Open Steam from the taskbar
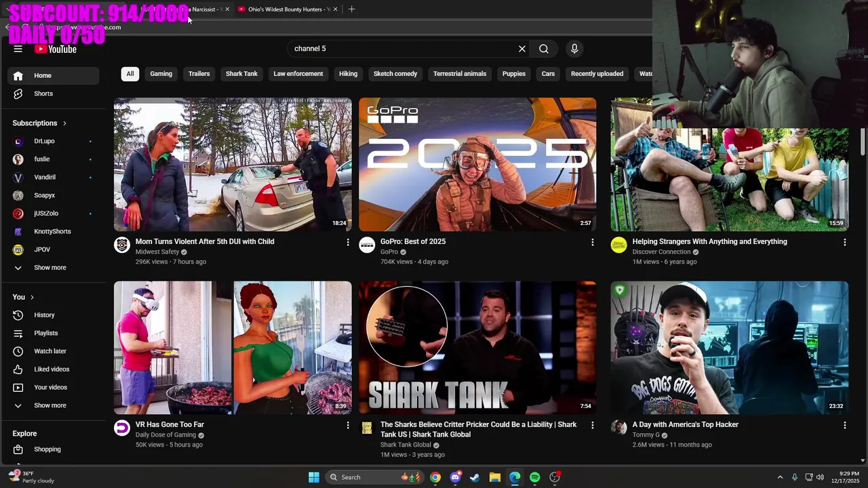 pyautogui.click(x=475, y=477)
